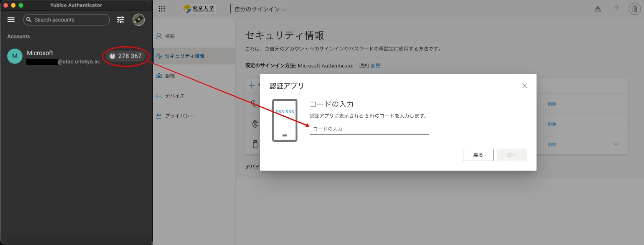Select the Microsoft account entry
Screen dimensions: 644x245
coord(54,56)
